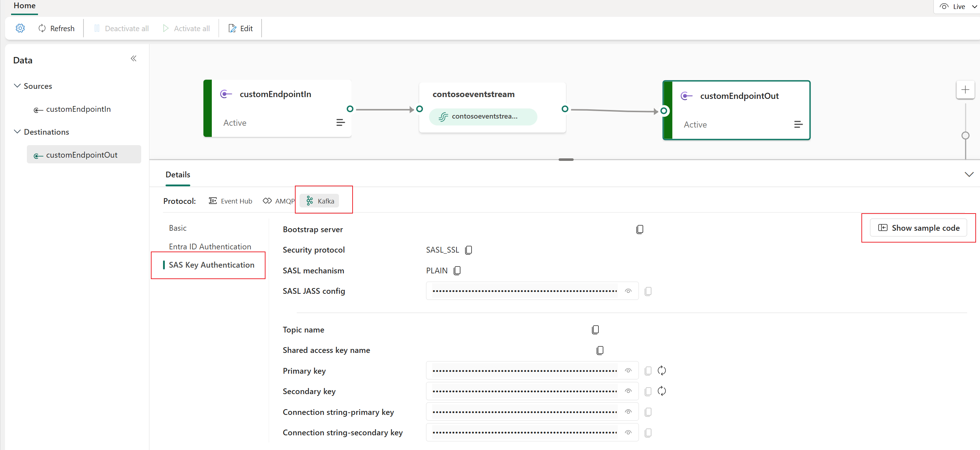Toggle visibility of Primary key
980x450 pixels.
629,370
